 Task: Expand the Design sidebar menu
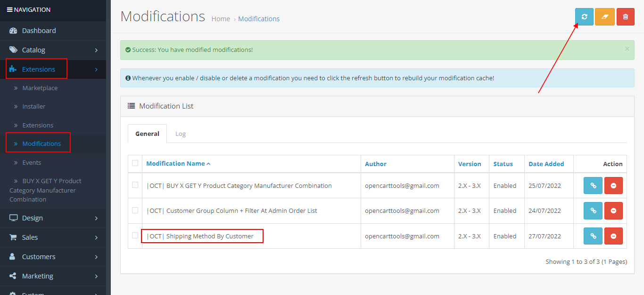pos(33,218)
